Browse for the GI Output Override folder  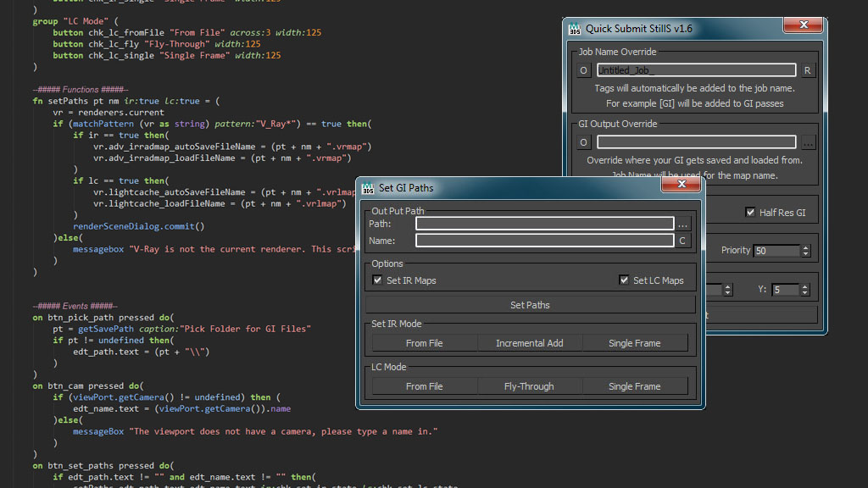[808, 142]
